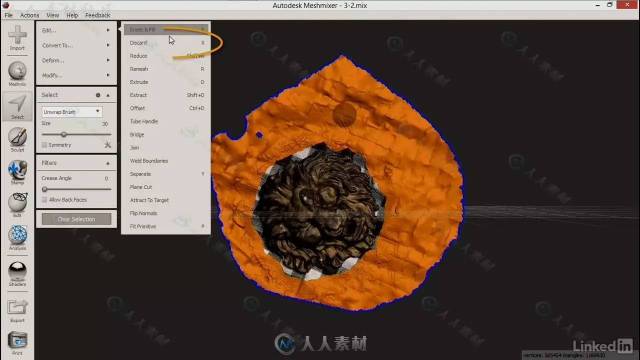Toggle the Allow Back Faces checkbox
This screenshot has width=640, height=360.
[x=44, y=200]
